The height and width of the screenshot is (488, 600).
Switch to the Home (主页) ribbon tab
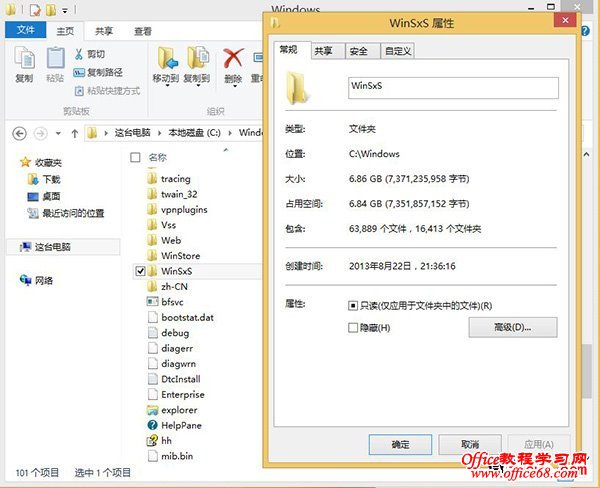click(x=65, y=31)
